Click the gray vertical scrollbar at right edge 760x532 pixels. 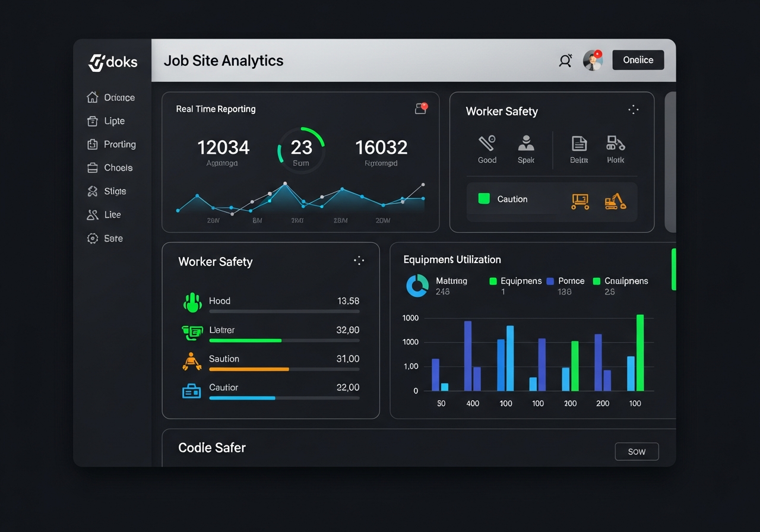point(670,161)
